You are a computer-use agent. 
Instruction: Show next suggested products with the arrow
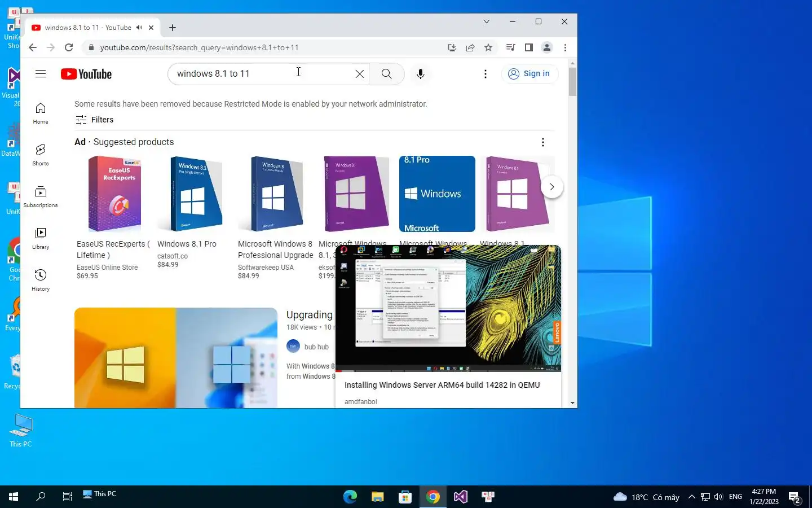coord(552,187)
